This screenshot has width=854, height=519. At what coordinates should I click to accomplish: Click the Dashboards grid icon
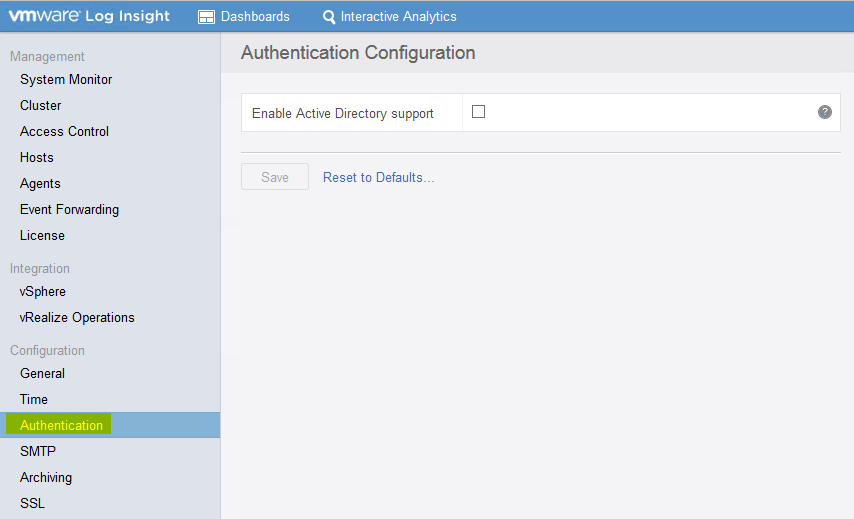(x=206, y=17)
